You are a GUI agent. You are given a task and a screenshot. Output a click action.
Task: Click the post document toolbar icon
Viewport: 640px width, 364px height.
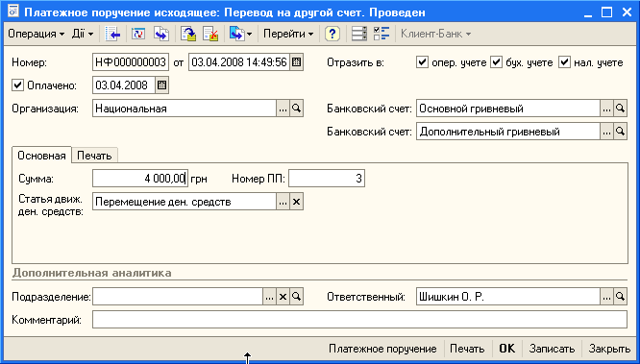(188, 34)
